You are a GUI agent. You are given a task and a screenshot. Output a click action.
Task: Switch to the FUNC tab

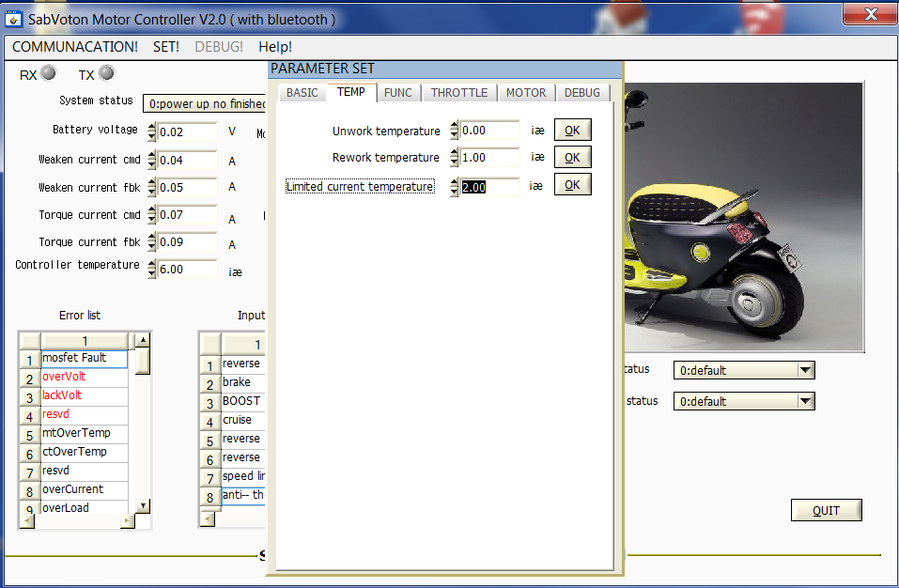pos(398,92)
